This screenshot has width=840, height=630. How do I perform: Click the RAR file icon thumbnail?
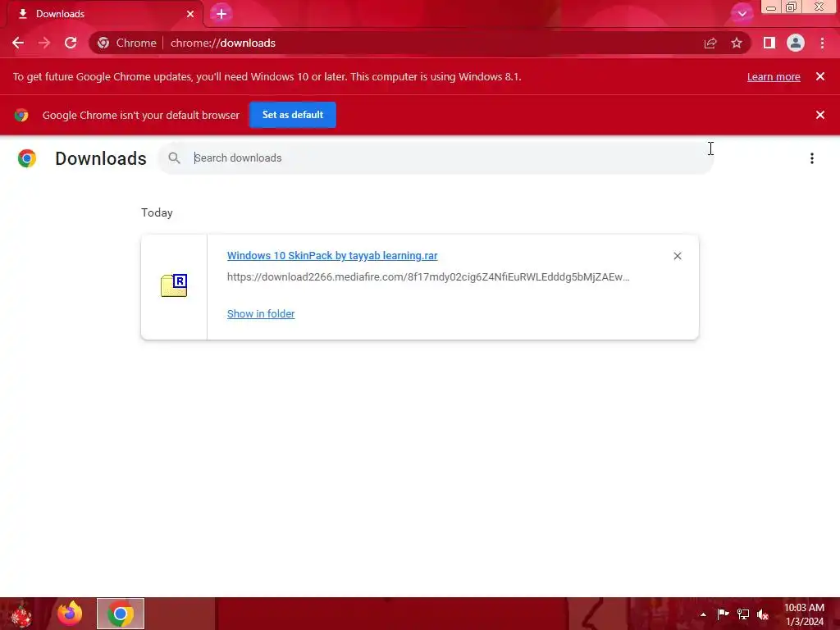click(x=174, y=285)
